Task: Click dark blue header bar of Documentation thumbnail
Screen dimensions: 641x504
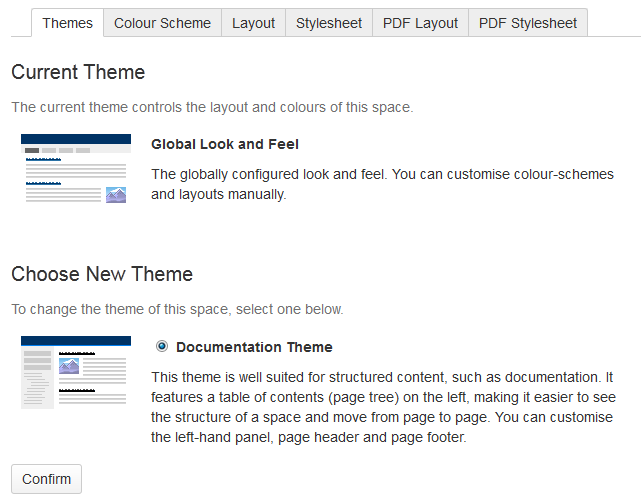Action: click(x=76, y=341)
